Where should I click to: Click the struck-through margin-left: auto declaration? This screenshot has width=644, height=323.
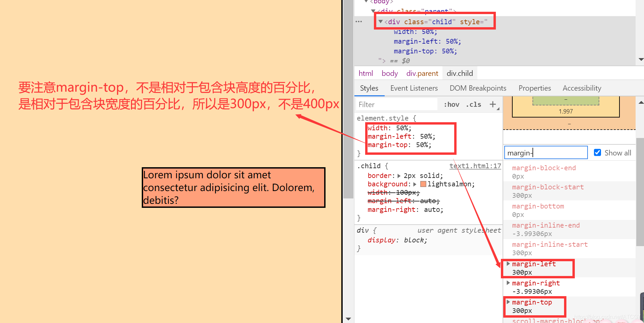[403, 201]
